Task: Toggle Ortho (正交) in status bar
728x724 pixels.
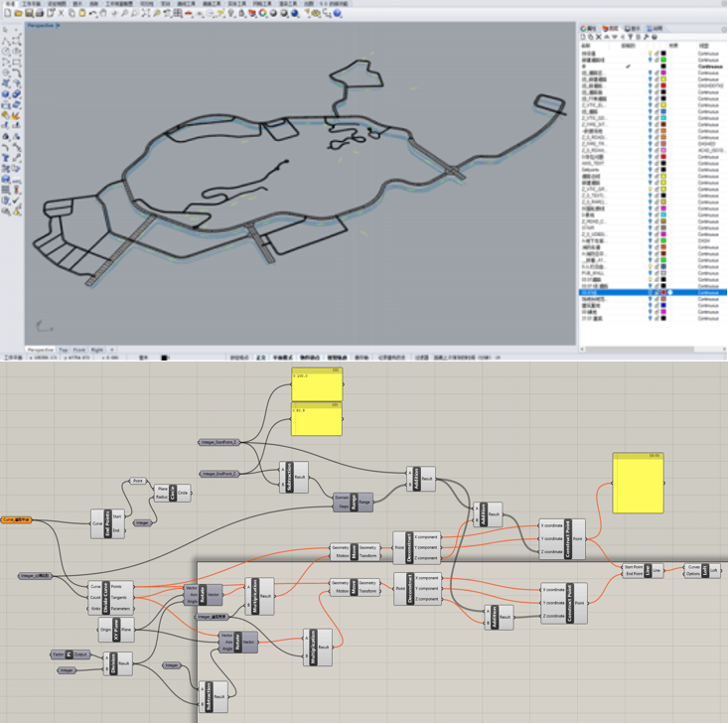Action: pyautogui.click(x=260, y=358)
